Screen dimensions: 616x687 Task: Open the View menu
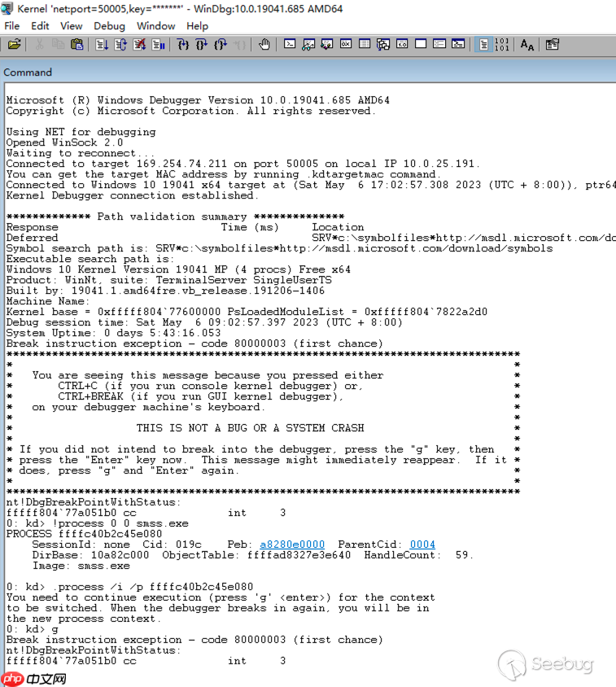click(x=71, y=26)
